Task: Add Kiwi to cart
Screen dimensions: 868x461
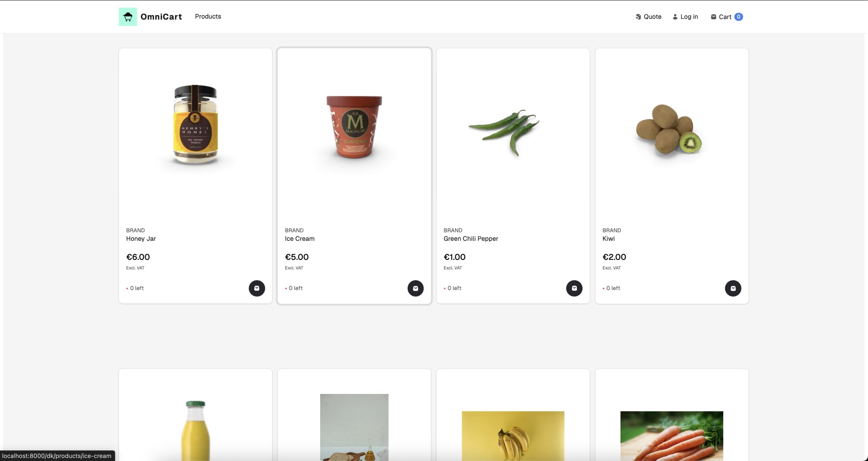Action: tap(733, 288)
